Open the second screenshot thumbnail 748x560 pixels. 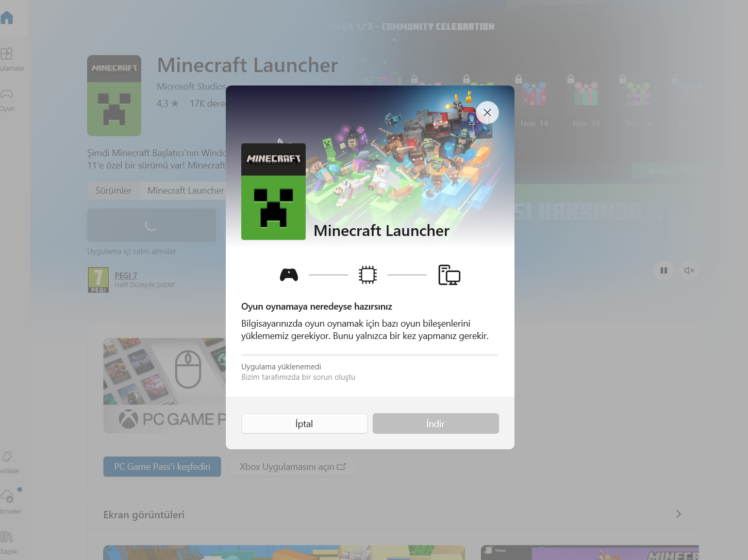pos(590,552)
